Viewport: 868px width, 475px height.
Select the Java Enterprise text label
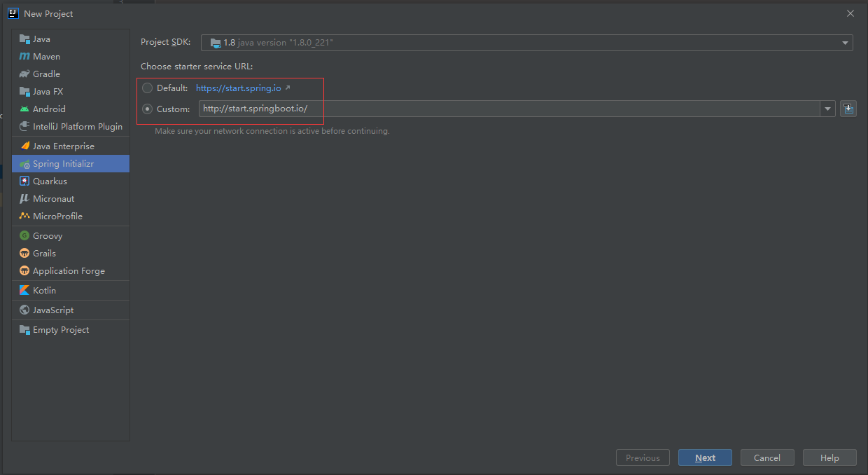64,146
